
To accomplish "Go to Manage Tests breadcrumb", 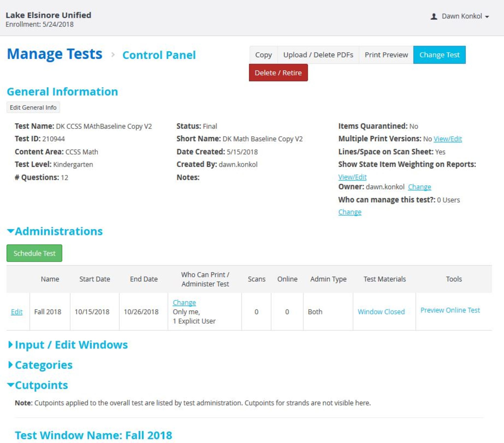I will 54,54.
